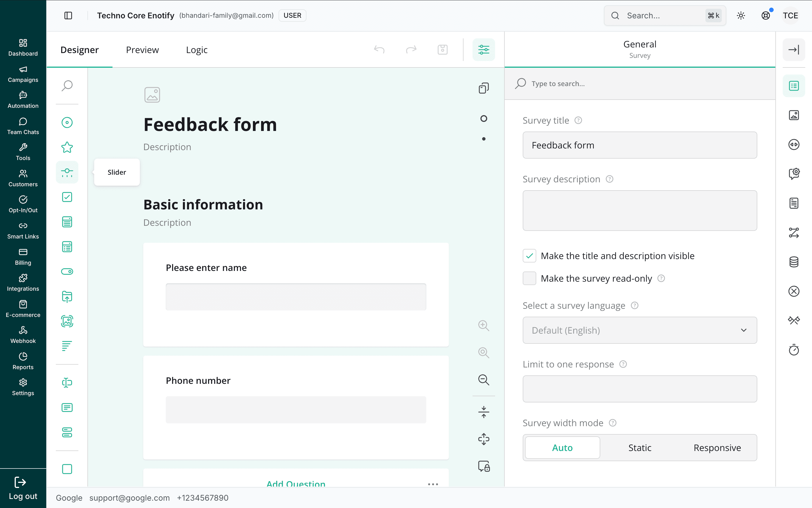The width and height of the screenshot is (812, 508).
Task: Toggle Make title and description visible
Action: click(529, 256)
